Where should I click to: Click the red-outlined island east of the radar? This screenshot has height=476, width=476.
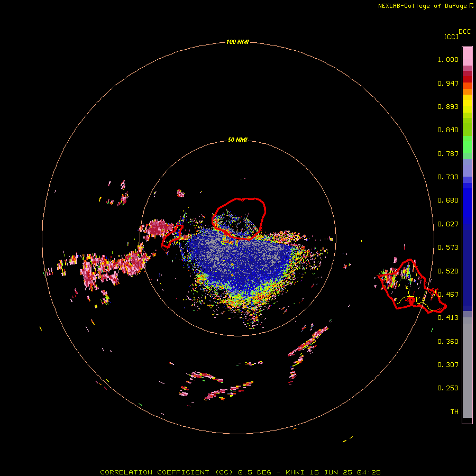(x=412, y=286)
